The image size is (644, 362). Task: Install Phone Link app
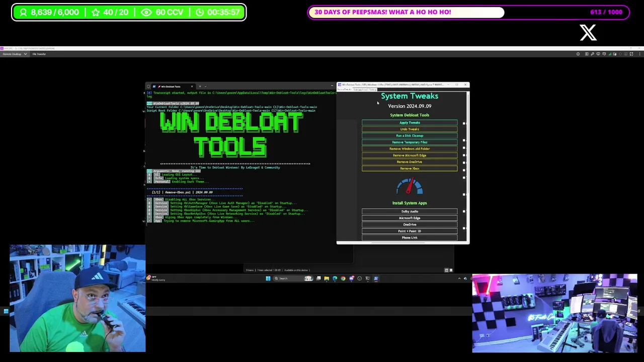pos(410,238)
